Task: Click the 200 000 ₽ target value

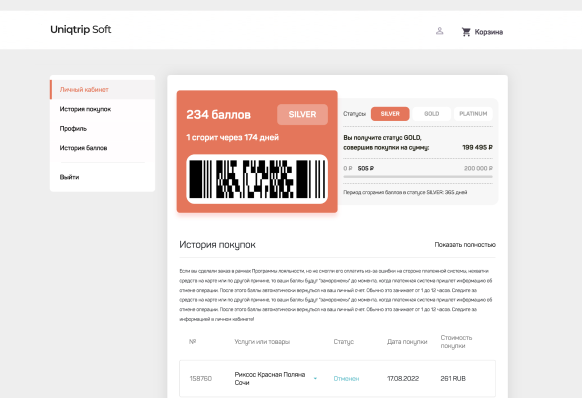Action: pyautogui.click(x=478, y=169)
